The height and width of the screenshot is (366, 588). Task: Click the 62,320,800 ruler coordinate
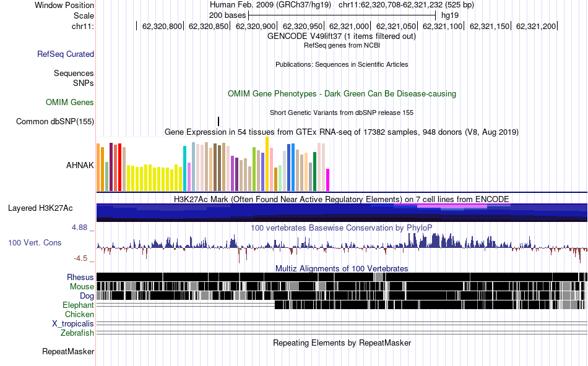(162, 26)
